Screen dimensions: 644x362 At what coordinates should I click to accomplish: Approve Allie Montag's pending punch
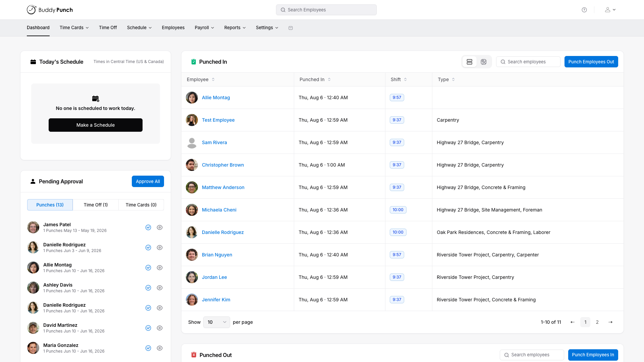pyautogui.click(x=148, y=267)
